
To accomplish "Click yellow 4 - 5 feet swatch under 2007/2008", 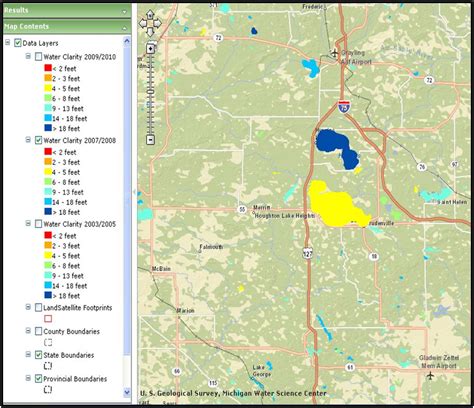I will point(48,172).
